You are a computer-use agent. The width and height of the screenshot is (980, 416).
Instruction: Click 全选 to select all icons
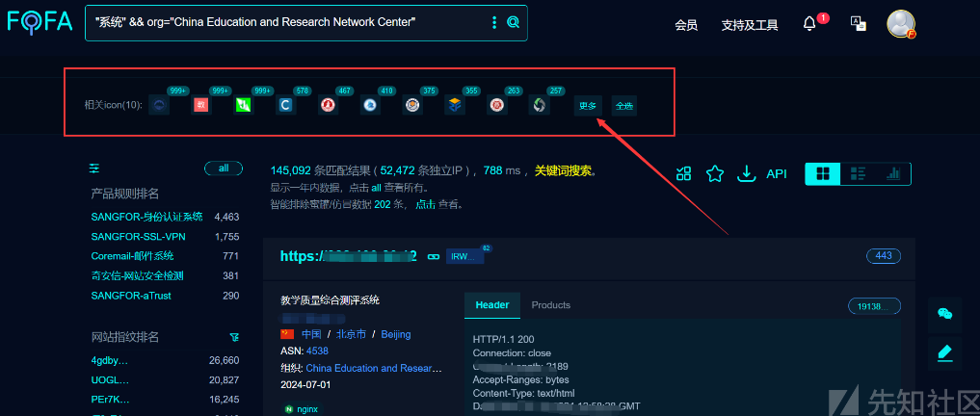[624, 106]
